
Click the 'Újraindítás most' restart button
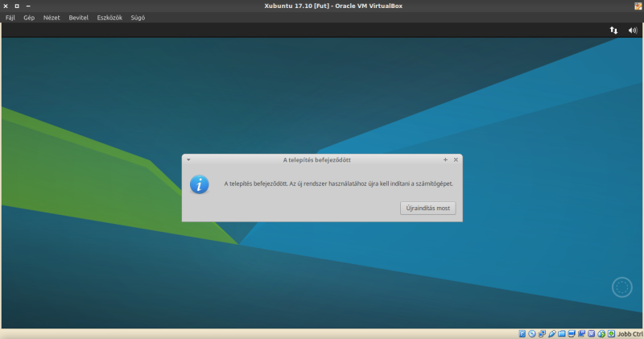coord(428,208)
